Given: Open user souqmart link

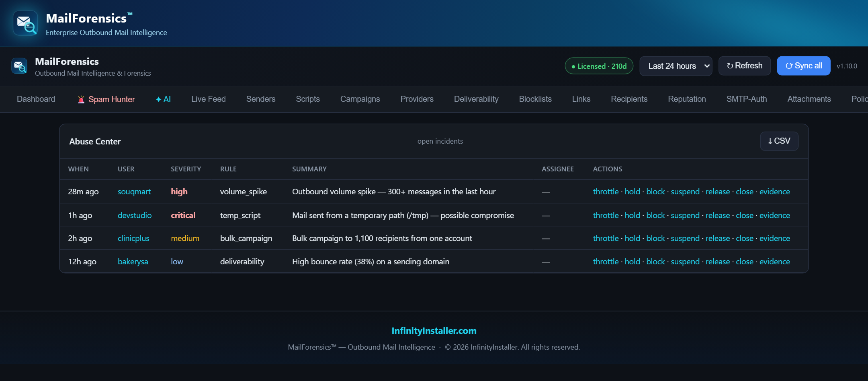Looking at the screenshot, I should point(134,192).
